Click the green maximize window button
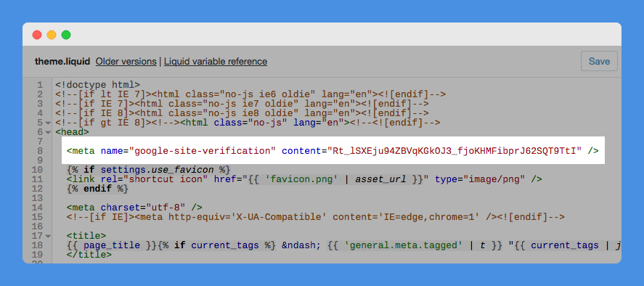Viewport: 644px width, 286px height. (x=66, y=35)
